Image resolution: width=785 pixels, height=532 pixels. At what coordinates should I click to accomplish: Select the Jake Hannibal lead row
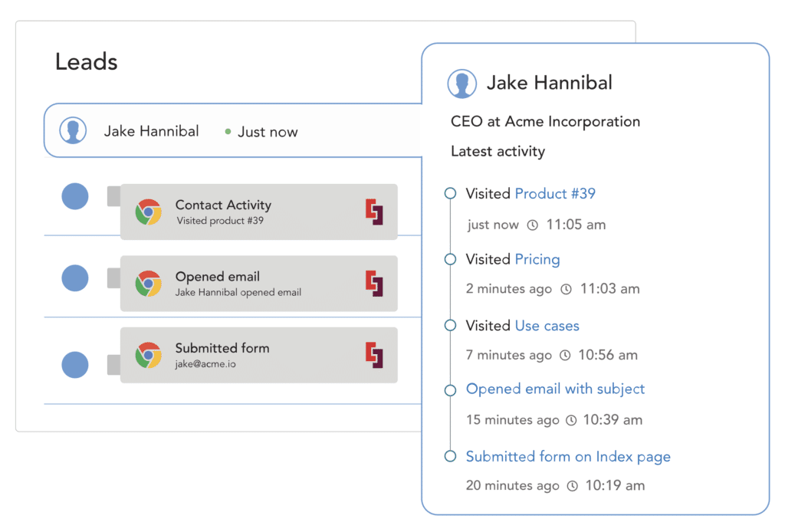tap(230, 131)
